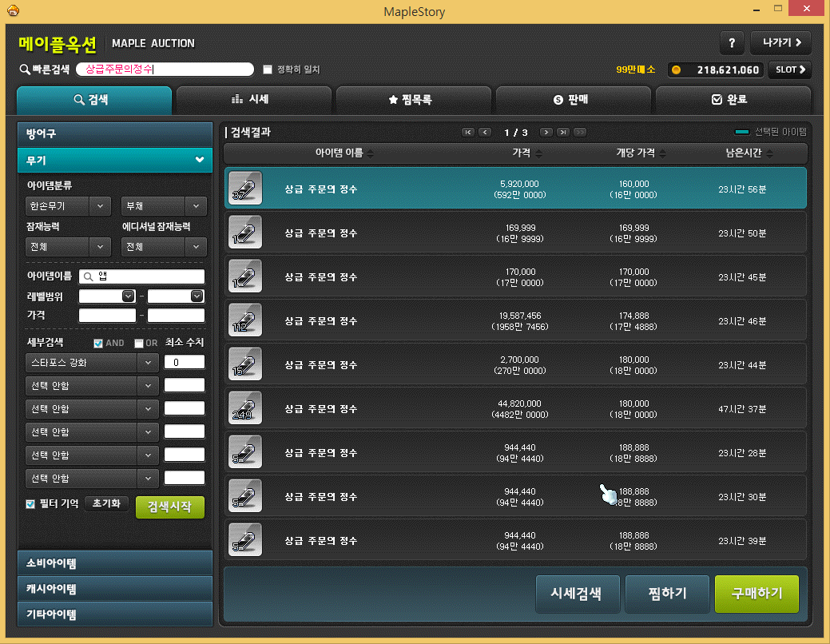Uncheck the 필터 기억 checkbox
The height and width of the screenshot is (644, 830).
click(30, 504)
